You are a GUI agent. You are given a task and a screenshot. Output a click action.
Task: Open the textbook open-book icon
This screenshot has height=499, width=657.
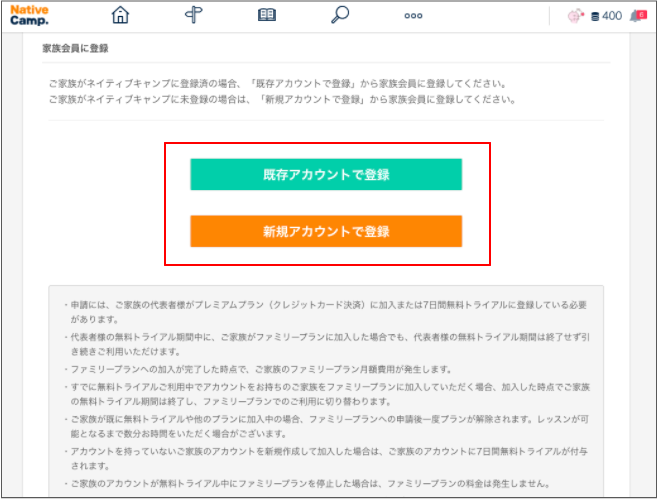[x=266, y=15]
